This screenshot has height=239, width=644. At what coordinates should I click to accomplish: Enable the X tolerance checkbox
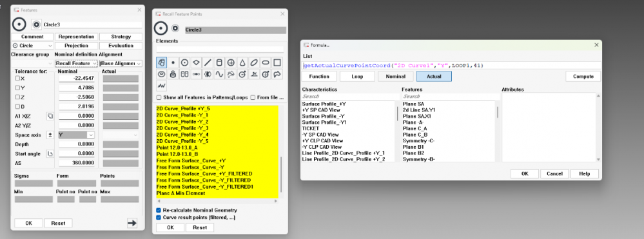coord(17,78)
